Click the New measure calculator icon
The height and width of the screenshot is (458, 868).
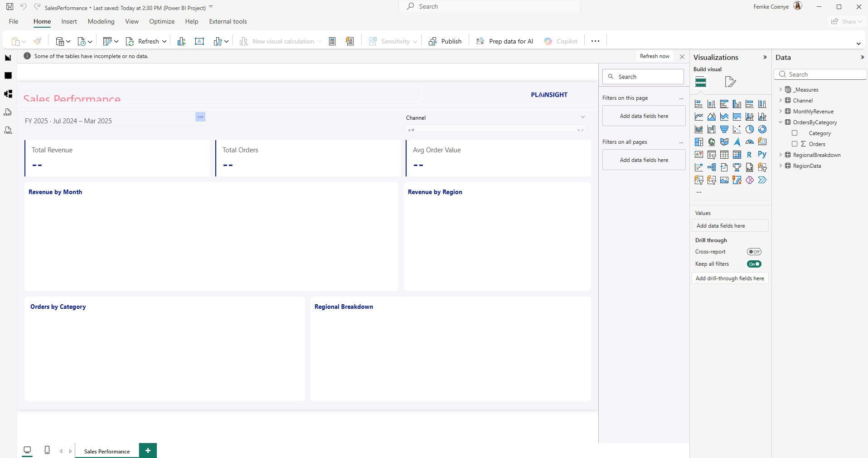click(332, 41)
